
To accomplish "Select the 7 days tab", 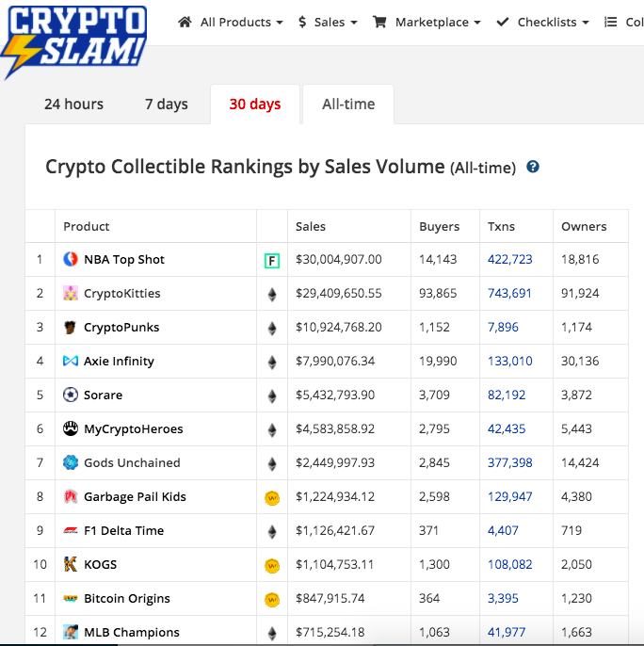I will click(x=167, y=105).
